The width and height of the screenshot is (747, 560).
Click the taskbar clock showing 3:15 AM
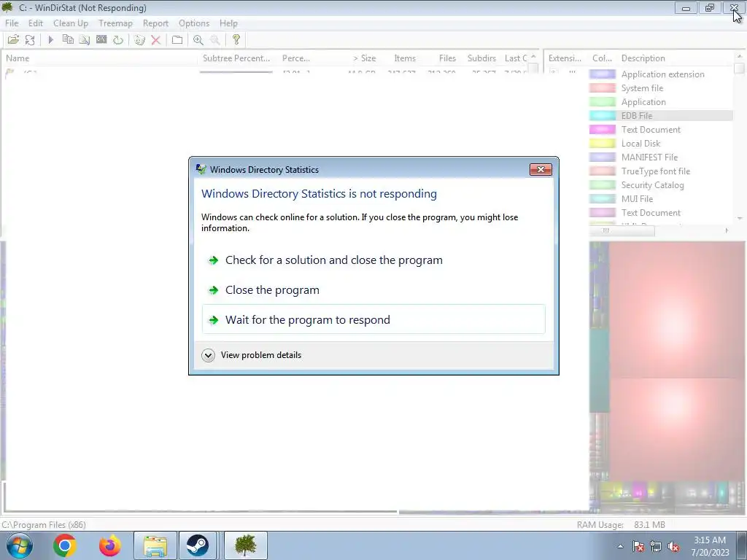pyautogui.click(x=710, y=546)
